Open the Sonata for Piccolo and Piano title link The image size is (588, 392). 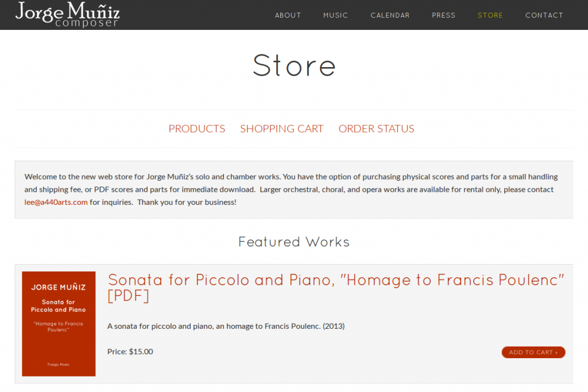pos(335,288)
